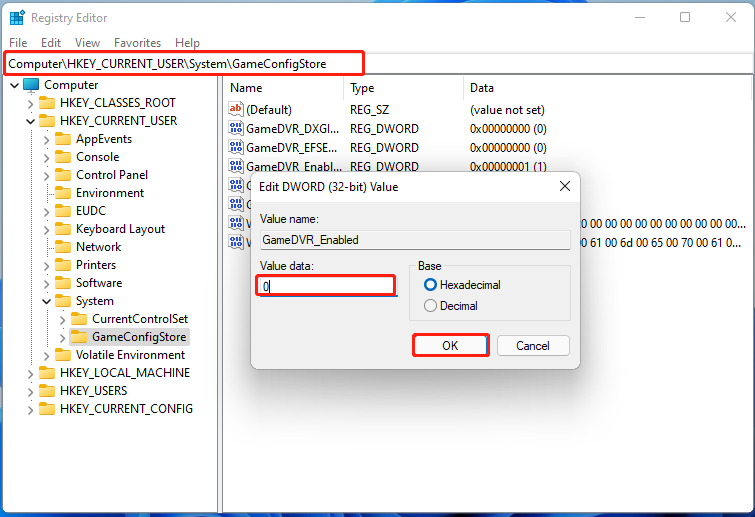
Task: Open the Help menu
Action: coord(187,43)
